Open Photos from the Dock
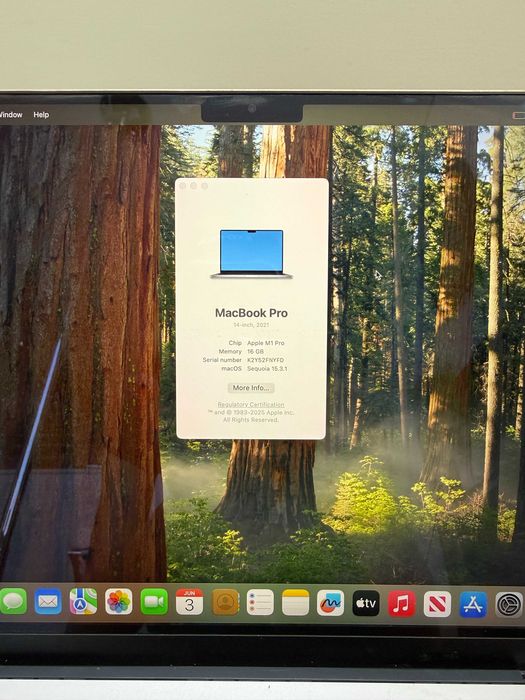Viewport: 525px width, 700px height. click(x=119, y=602)
